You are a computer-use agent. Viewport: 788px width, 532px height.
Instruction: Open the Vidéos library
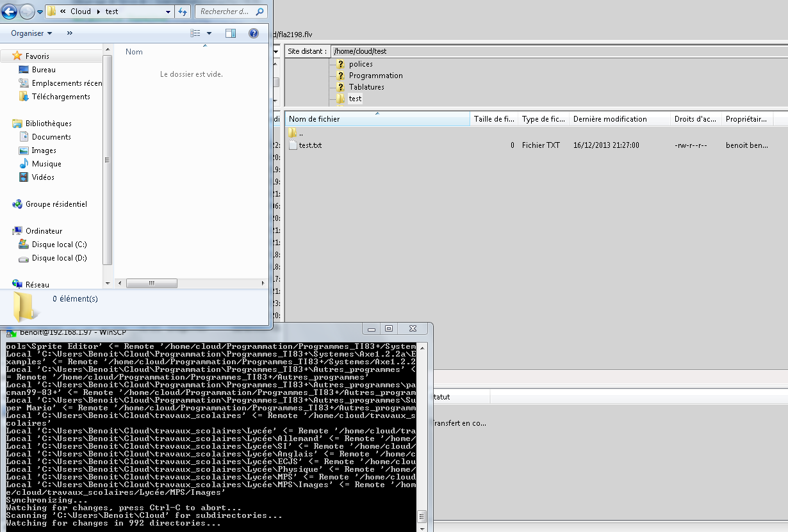[43, 177]
